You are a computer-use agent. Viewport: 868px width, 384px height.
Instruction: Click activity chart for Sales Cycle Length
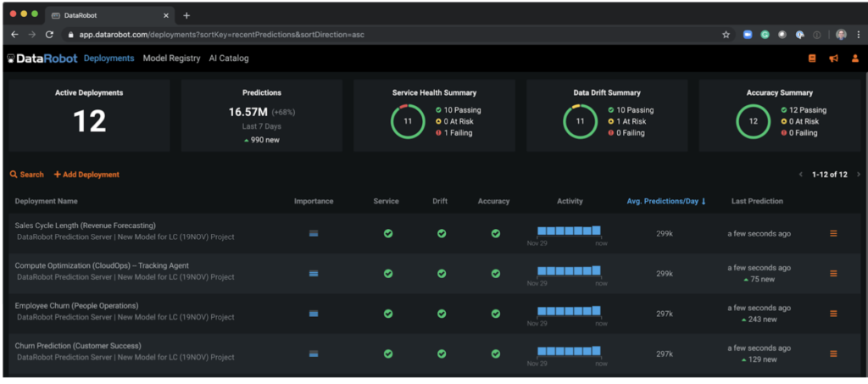569,231
